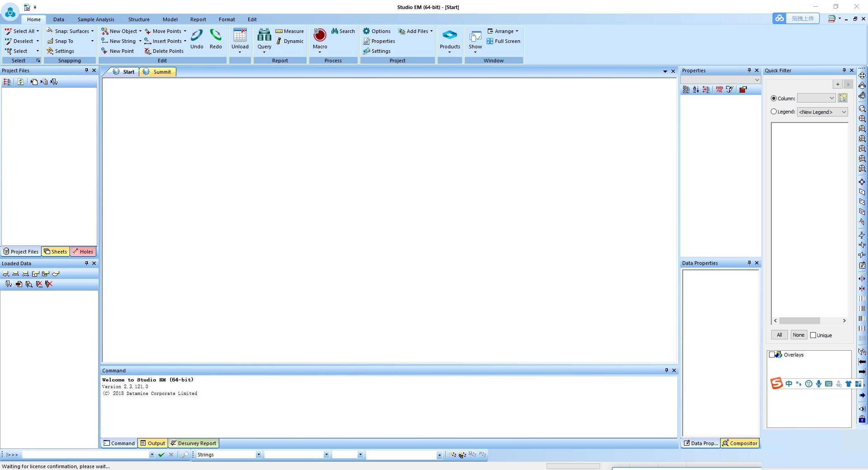Select the Legend radio button
The height and width of the screenshot is (470, 868).
pyautogui.click(x=774, y=112)
